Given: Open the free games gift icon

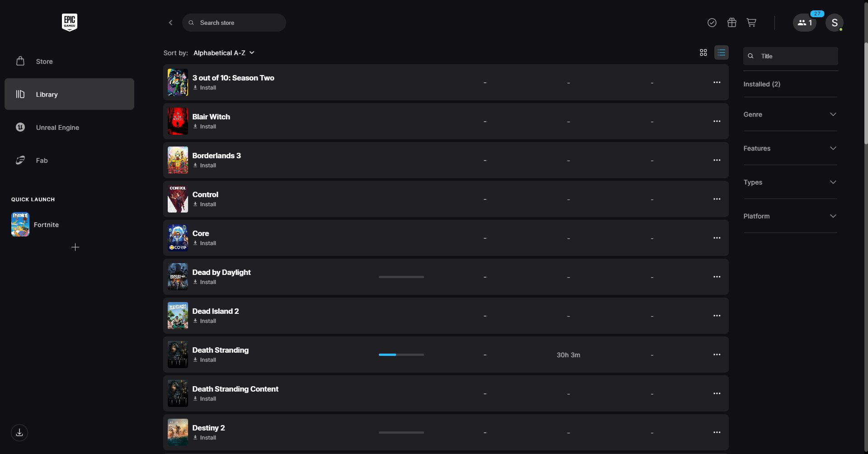Looking at the screenshot, I should point(731,22).
